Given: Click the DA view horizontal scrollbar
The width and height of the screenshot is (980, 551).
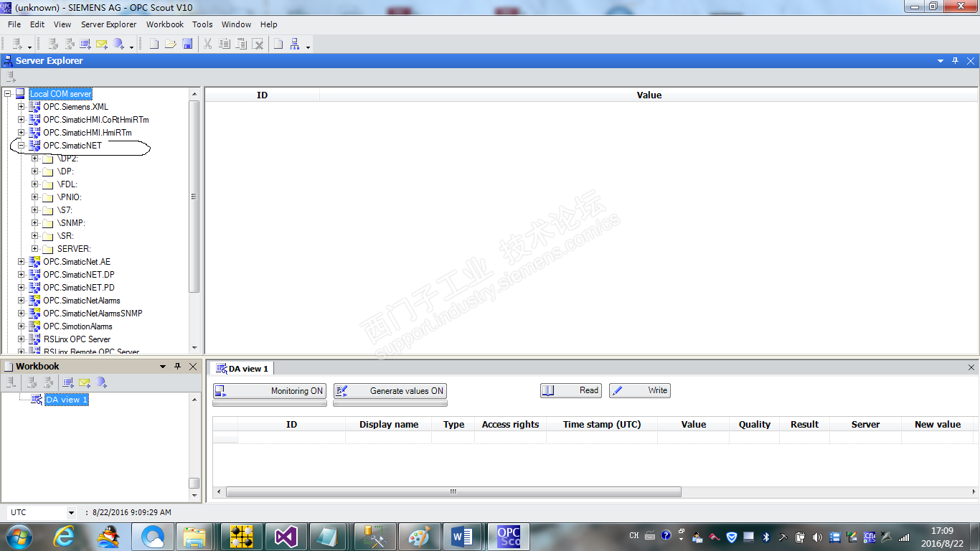Looking at the screenshot, I should (453, 492).
